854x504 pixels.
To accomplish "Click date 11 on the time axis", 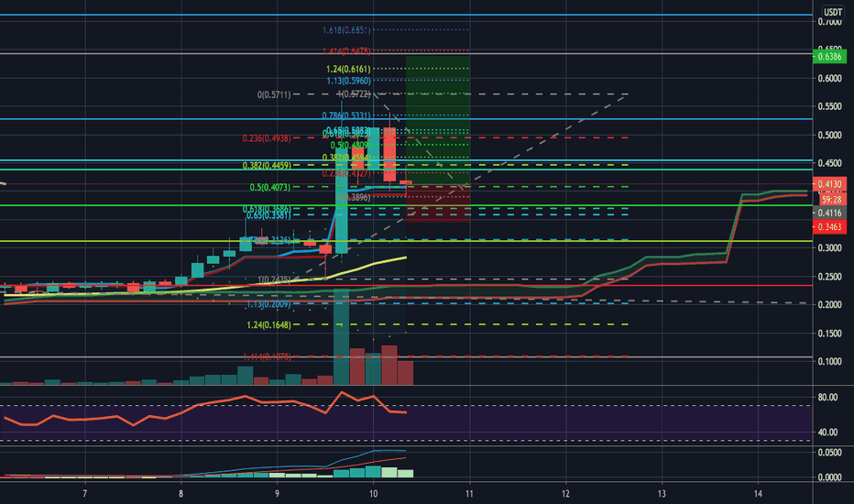I will pos(469,494).
